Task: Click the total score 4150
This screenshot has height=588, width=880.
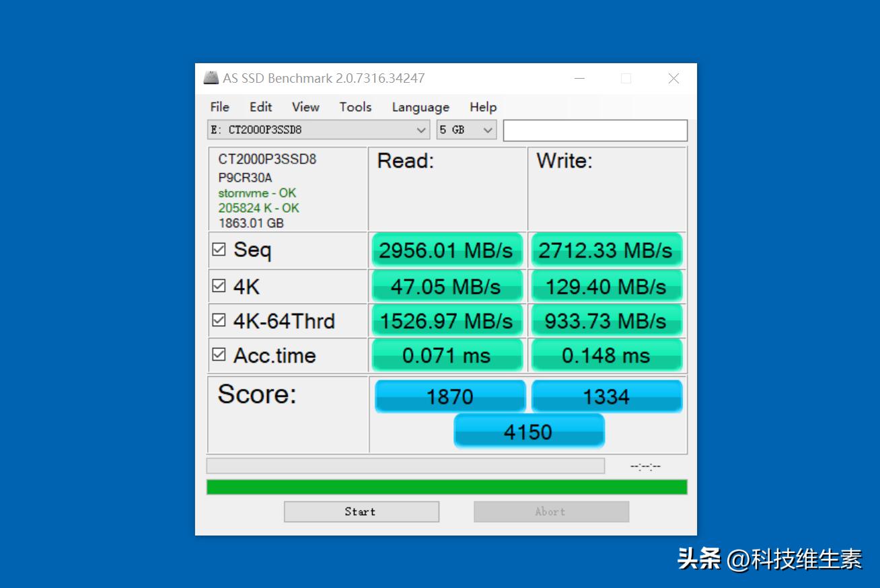Action: [529, 431]
